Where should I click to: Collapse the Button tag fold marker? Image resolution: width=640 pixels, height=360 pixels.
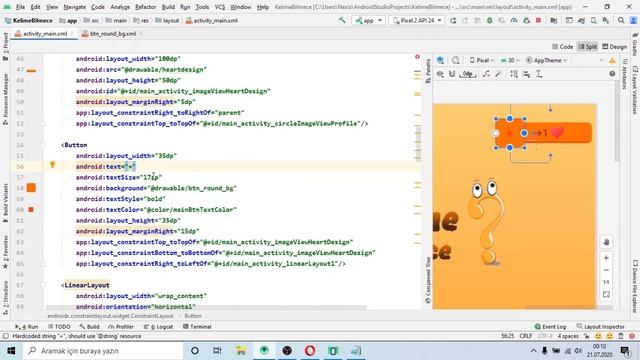[x=43, y=145]
